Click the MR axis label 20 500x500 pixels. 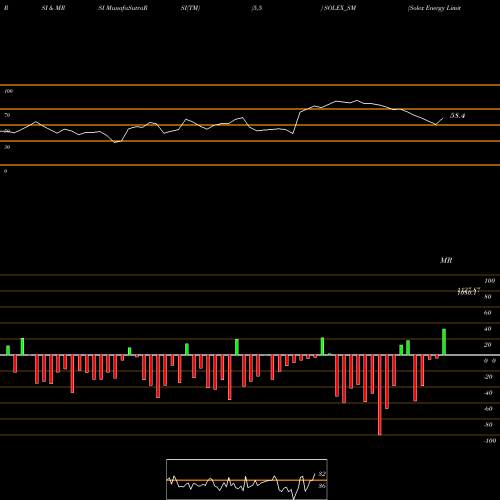click(x=488, y=345)
